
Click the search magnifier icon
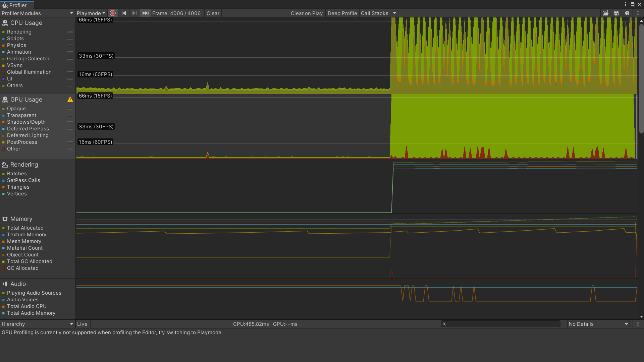tap(444, 324)
